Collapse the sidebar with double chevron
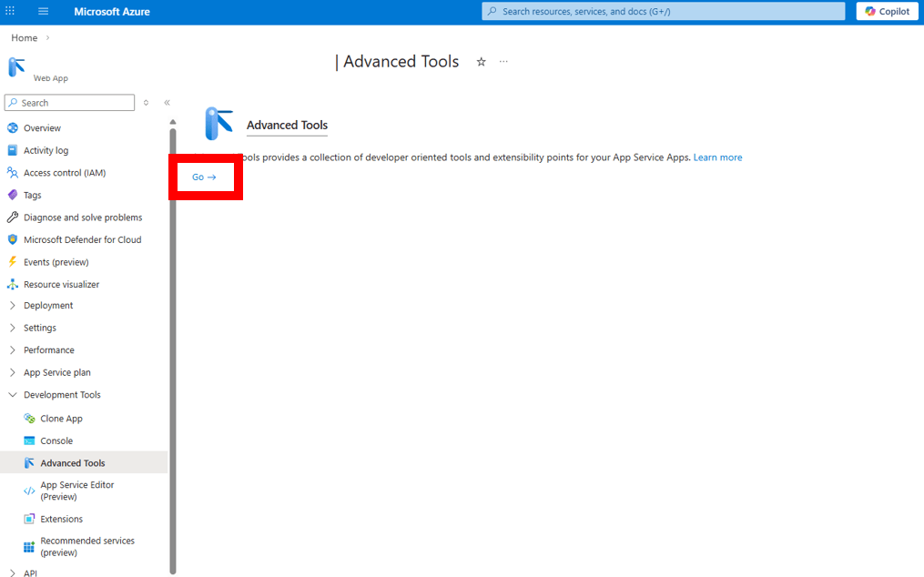Viewport: 924px width, 577px height. (167, 103)
